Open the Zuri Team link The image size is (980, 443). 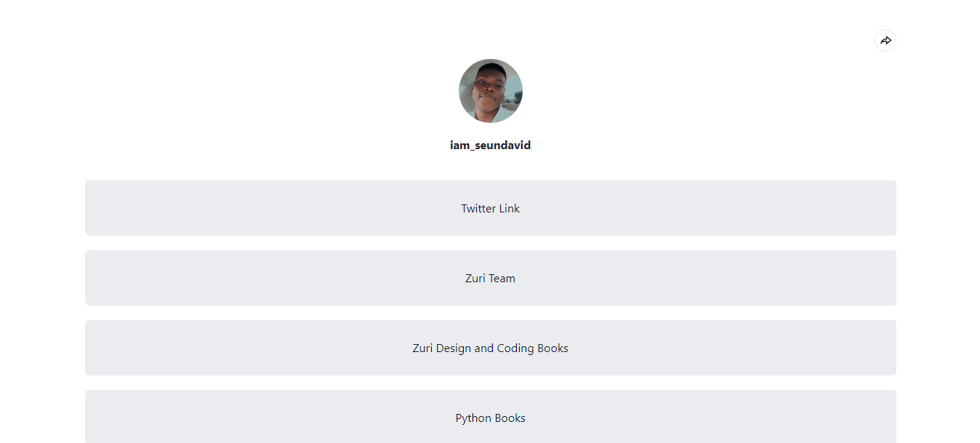point(491,278)
